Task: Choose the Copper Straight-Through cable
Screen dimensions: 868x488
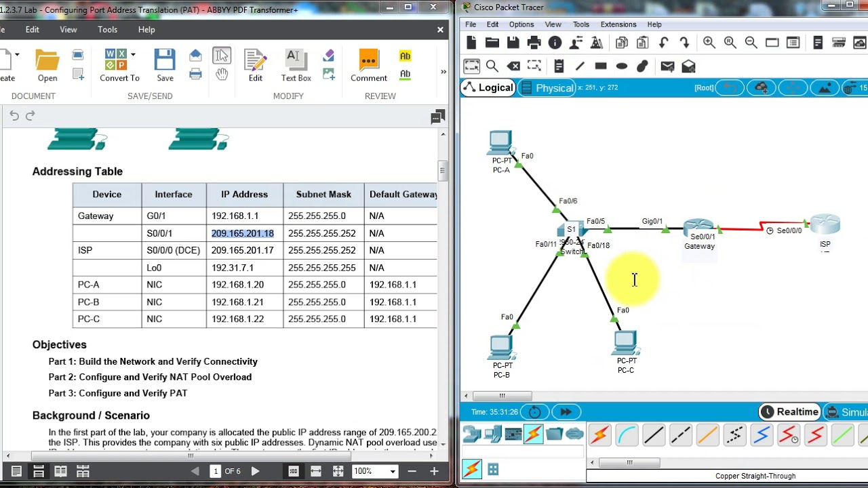Action: [x=654, y=434]
